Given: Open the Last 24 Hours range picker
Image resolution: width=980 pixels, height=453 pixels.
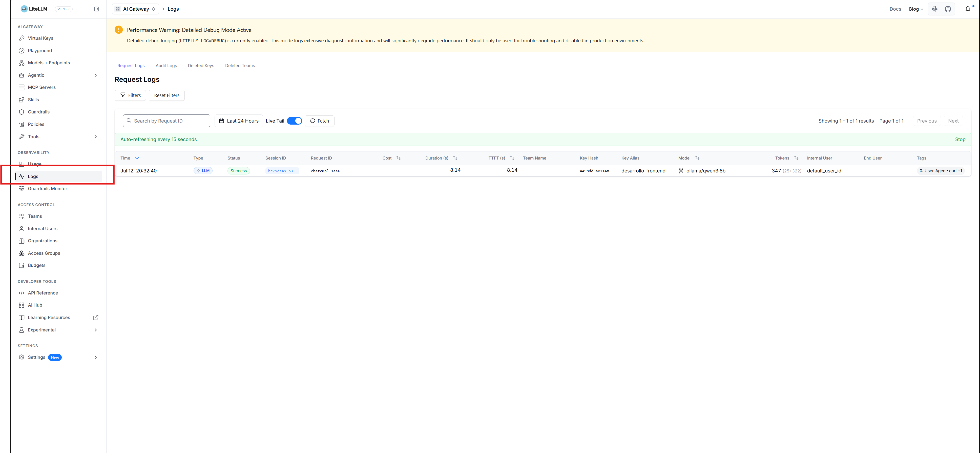Looking at the screenshot, I should (239, 121).
